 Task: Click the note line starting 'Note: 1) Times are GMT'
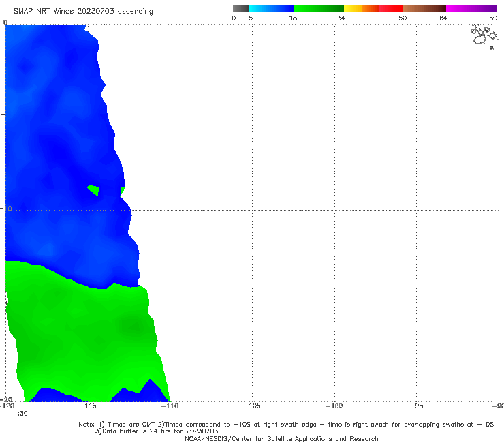point(286,425)
